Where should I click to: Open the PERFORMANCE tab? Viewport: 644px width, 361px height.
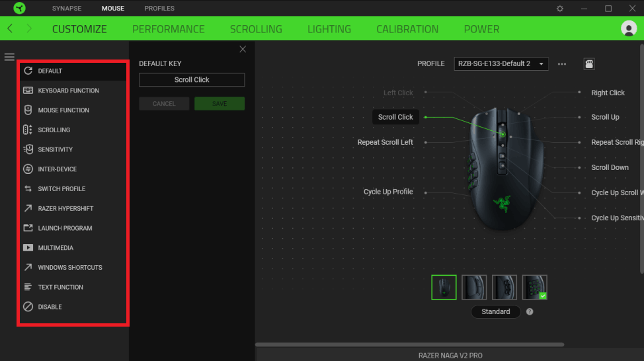click(169, 29)
